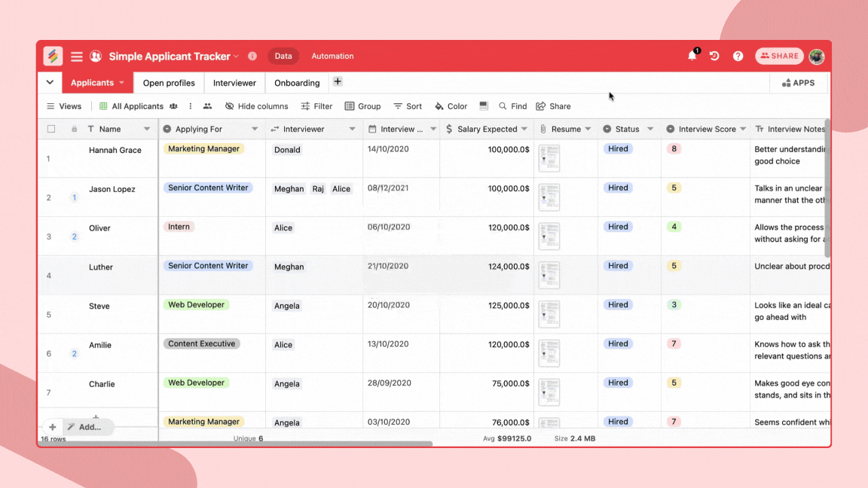The width and height of the screenshot is (868, 488).
Task: Click the info icon beside the title
Action: [252, 56]
